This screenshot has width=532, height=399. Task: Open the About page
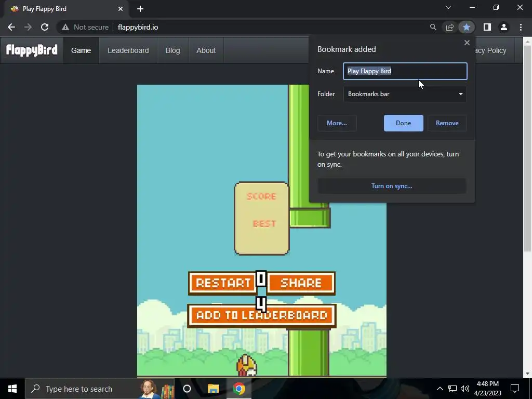(x=206, y=50)
